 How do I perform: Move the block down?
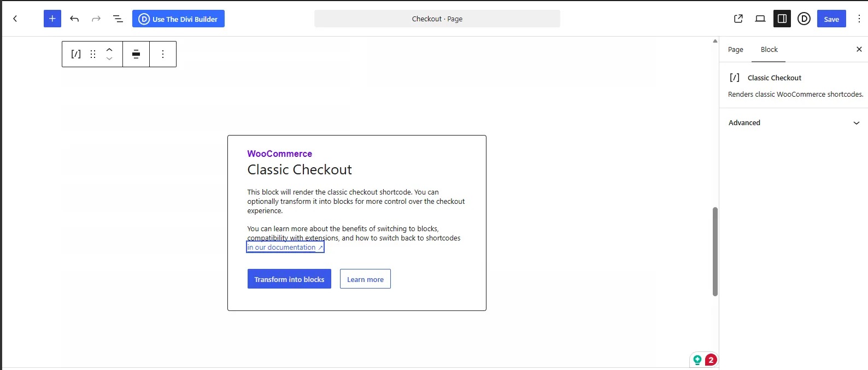tap(109, 59)
